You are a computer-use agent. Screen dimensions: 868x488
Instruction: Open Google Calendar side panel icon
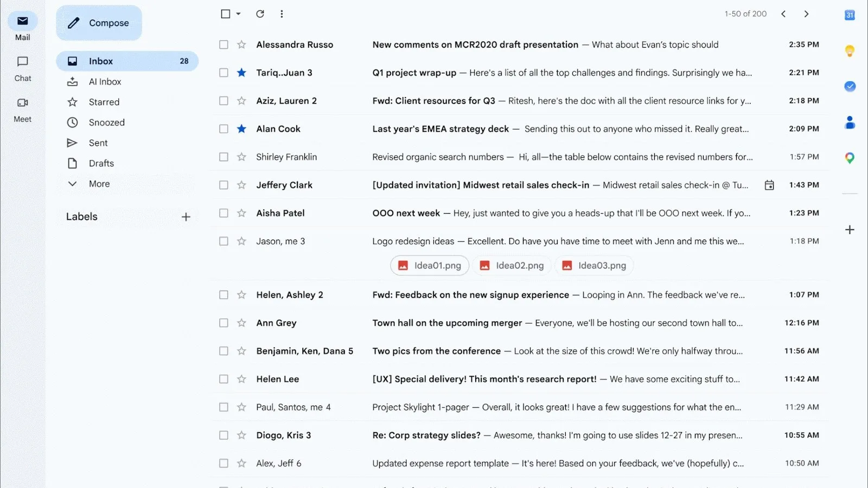850,15
